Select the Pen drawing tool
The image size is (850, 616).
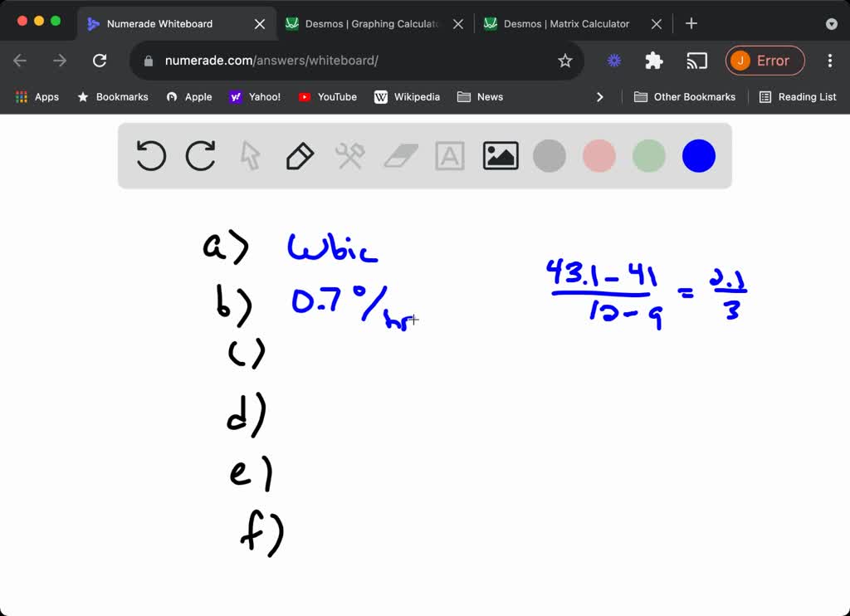300,155
